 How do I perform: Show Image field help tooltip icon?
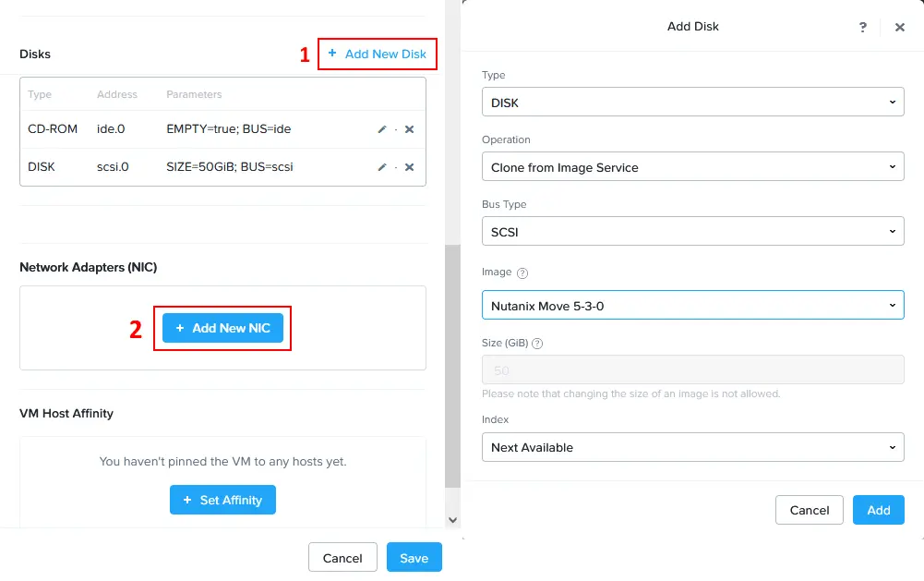point(522,273)
